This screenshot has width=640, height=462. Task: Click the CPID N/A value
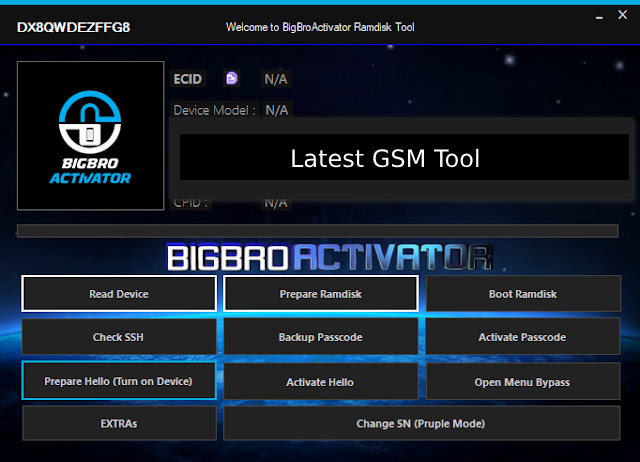click(276, 202)
